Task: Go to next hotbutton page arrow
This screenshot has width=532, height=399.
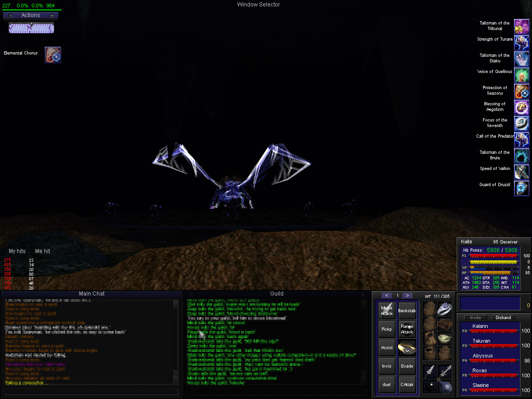Action: tap(407, 296)
